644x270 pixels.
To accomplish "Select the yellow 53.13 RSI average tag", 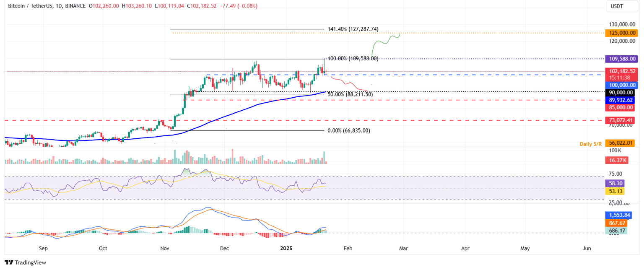I will (615, 191).
